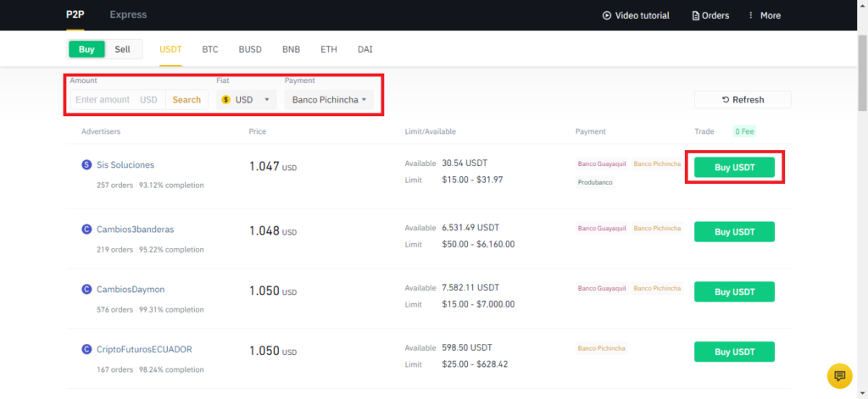Click the $15.00 - $7,000.00 limit
Viewport: 868px width, 399px height.
pos(478,304)
